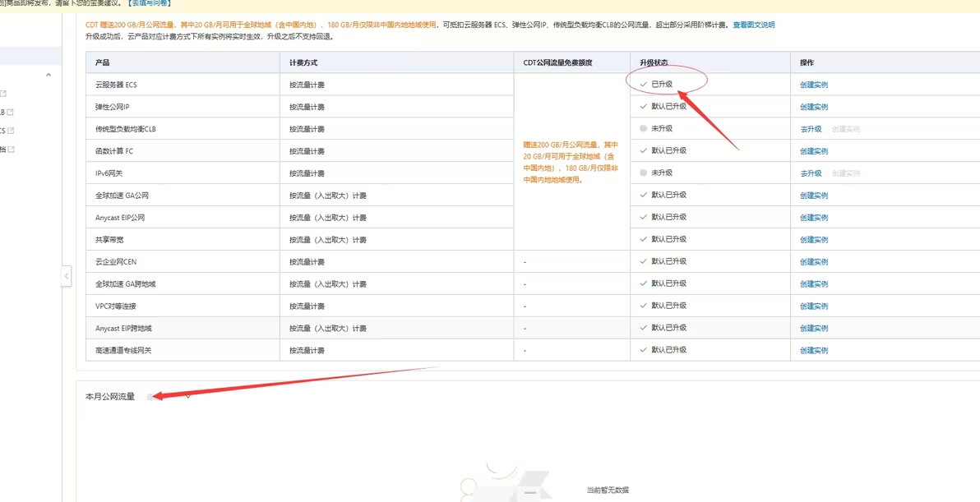Image resolution: width=980 pixels, height=502 pixels.
Task: Select the 高速通道专线网关 product cell
Action: (183, 351)
